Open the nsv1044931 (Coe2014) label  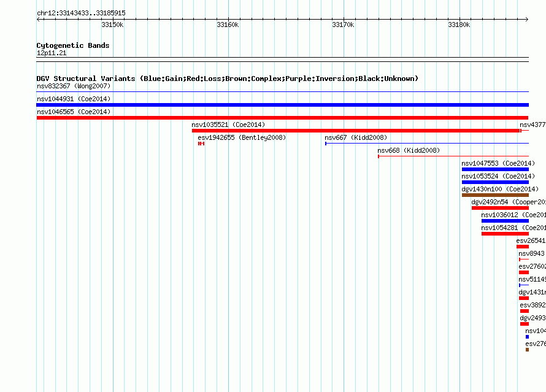pos(74,99)
